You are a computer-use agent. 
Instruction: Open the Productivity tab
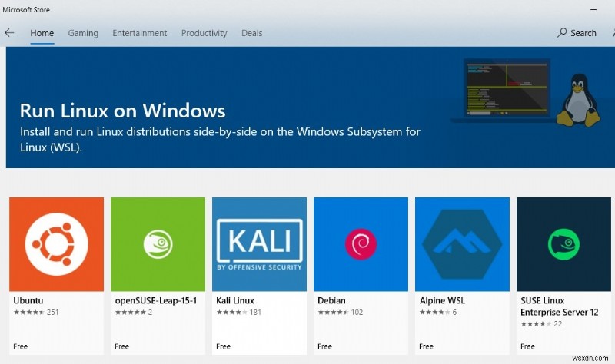point(204,33)
